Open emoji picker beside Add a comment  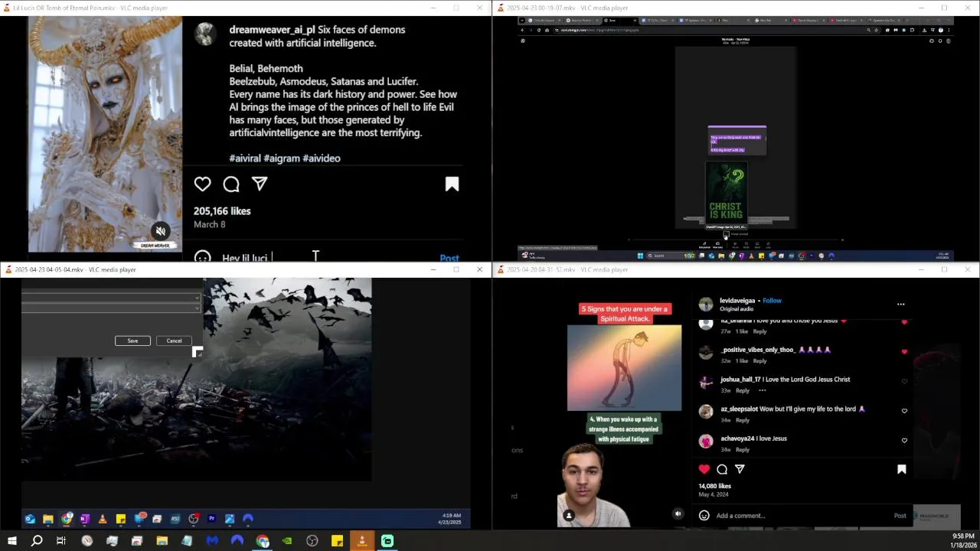pos(704,516)
